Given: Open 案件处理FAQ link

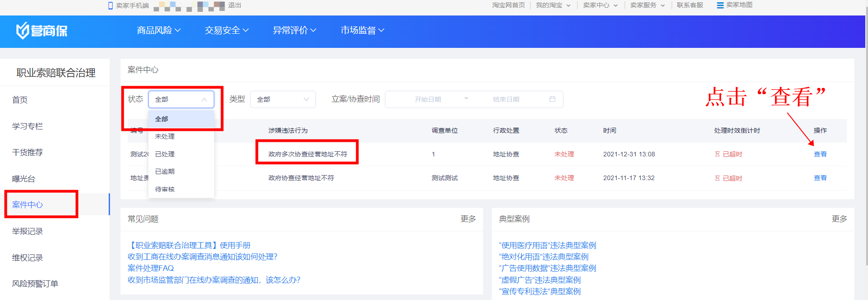Looking at the screenshot, I should tap(151, 268).
